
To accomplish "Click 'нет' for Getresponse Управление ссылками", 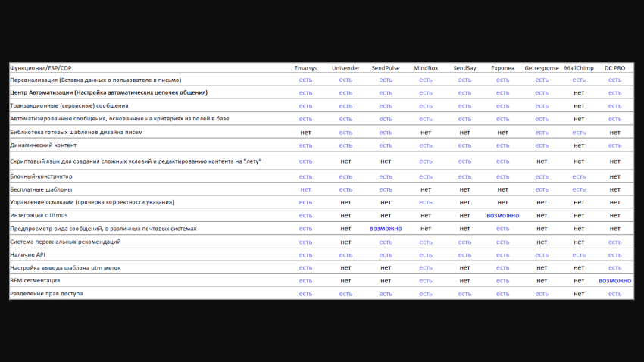I will click(x=542, y=202).
